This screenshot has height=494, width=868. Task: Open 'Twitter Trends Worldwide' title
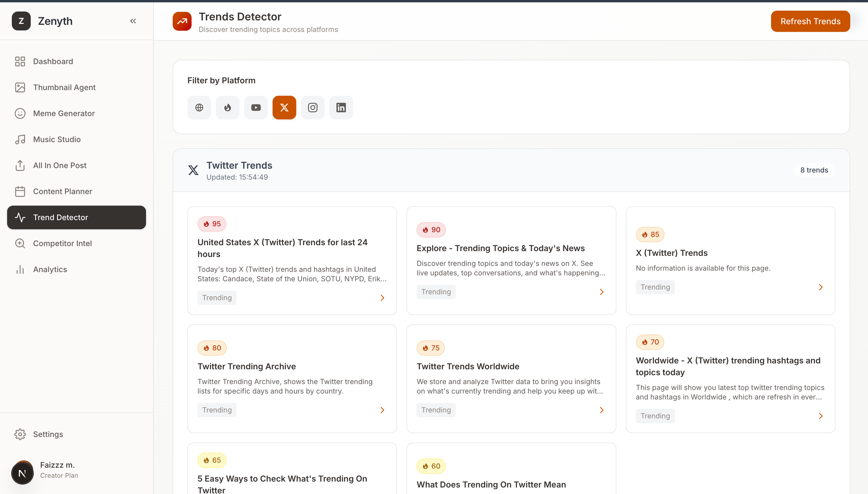(x=468, y=366)
